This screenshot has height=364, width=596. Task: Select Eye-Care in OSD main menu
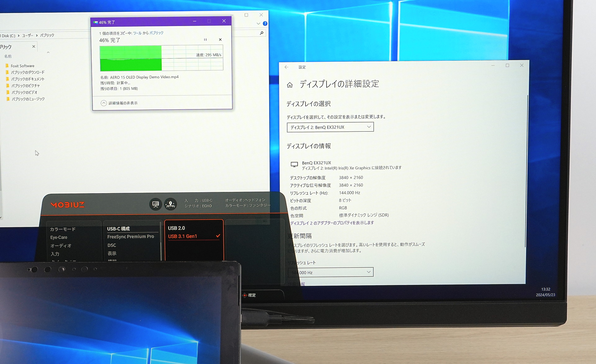point(59,237)
